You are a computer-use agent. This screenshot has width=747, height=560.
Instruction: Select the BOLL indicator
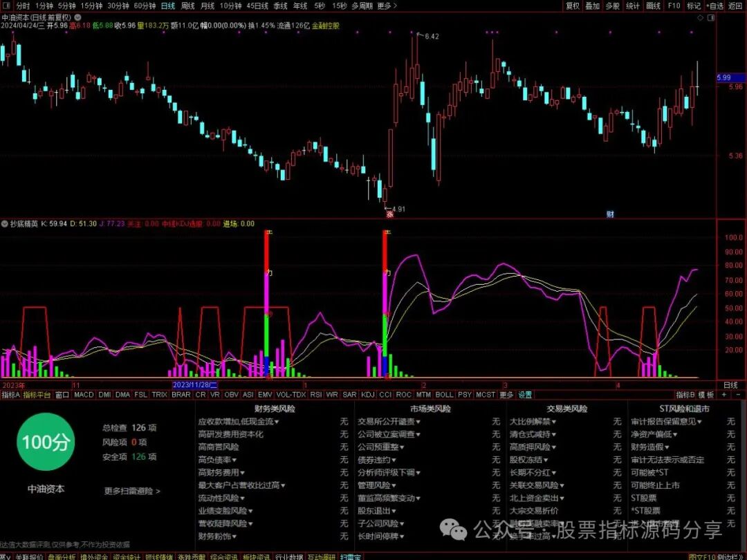click(444, 395)
